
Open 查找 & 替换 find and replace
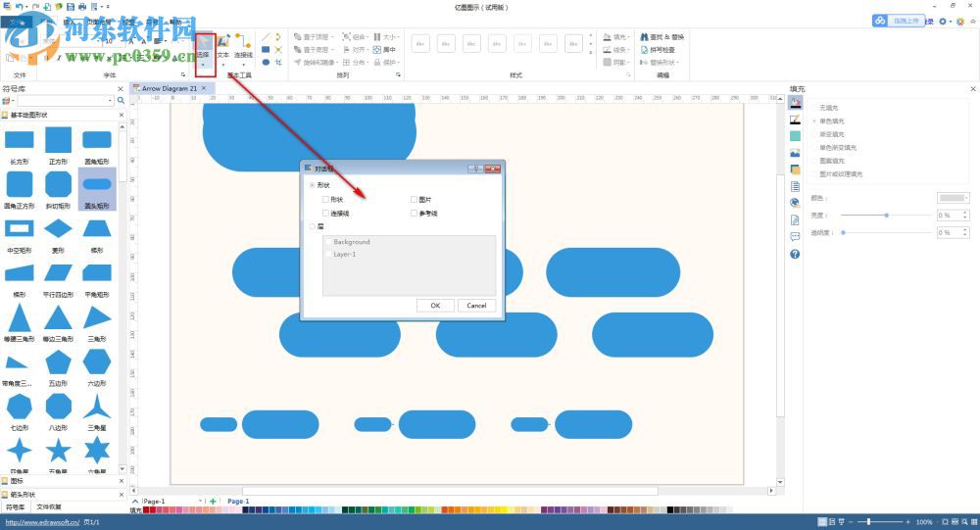661,37
